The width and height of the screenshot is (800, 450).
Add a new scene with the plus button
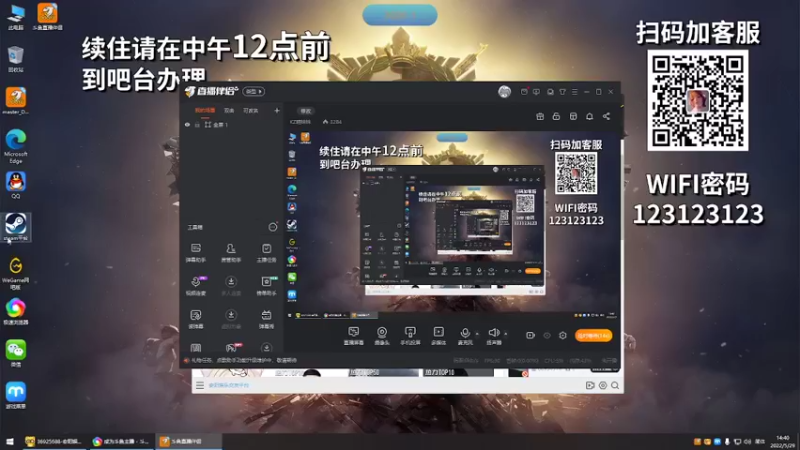(x=277, y=110)
